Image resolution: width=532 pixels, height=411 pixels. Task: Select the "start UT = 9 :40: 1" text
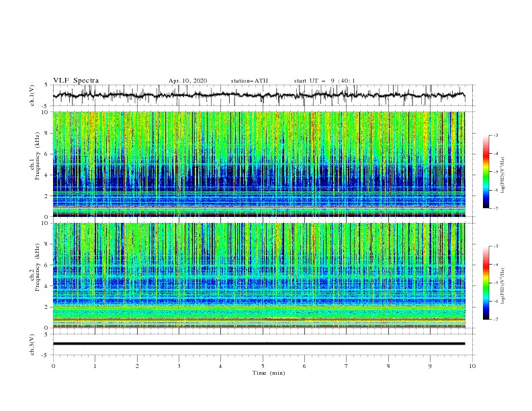click(324, 81)
